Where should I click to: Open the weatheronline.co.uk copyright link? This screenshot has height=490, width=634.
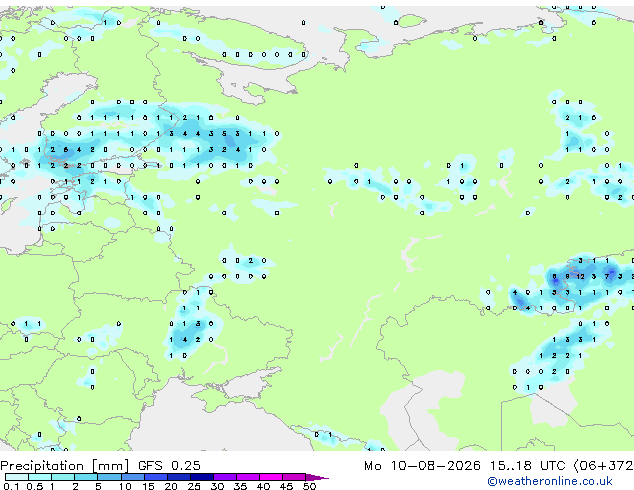pyautogui.click(x=550, y=481)
